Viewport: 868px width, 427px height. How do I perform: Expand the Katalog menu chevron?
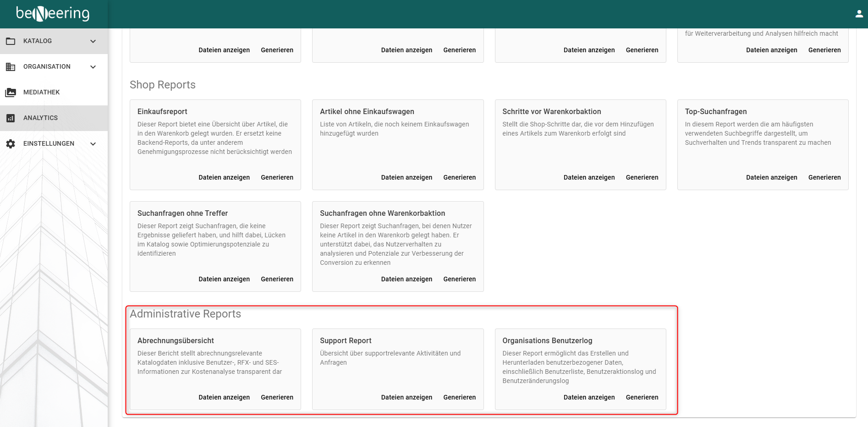[x=93, y=41]
